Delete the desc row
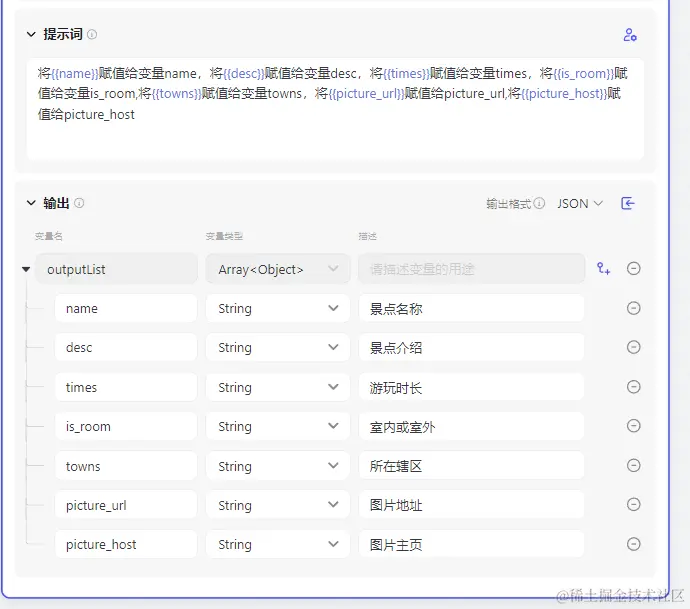690x609 pixels. [x=633, y=347]
